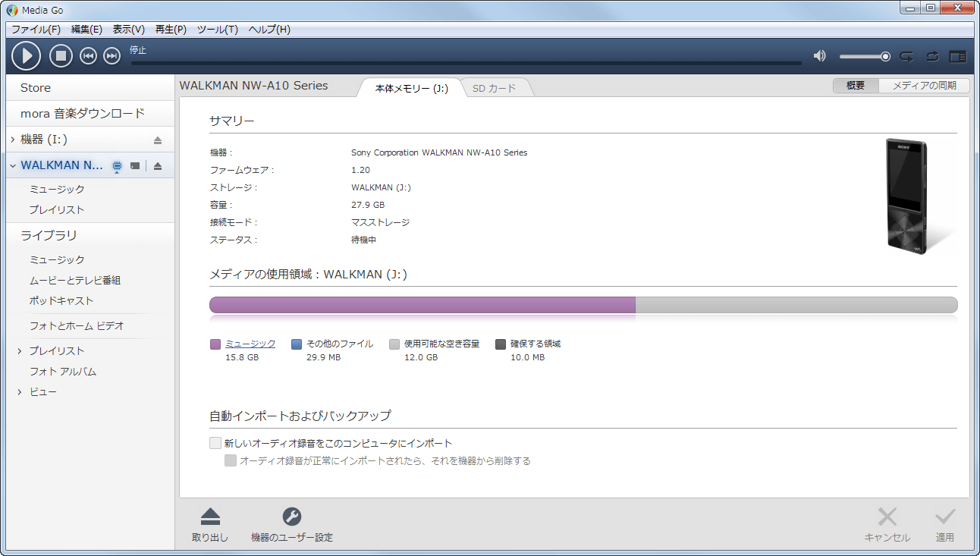Eject the 機器 (I:) device

click(x=158, y=140)
